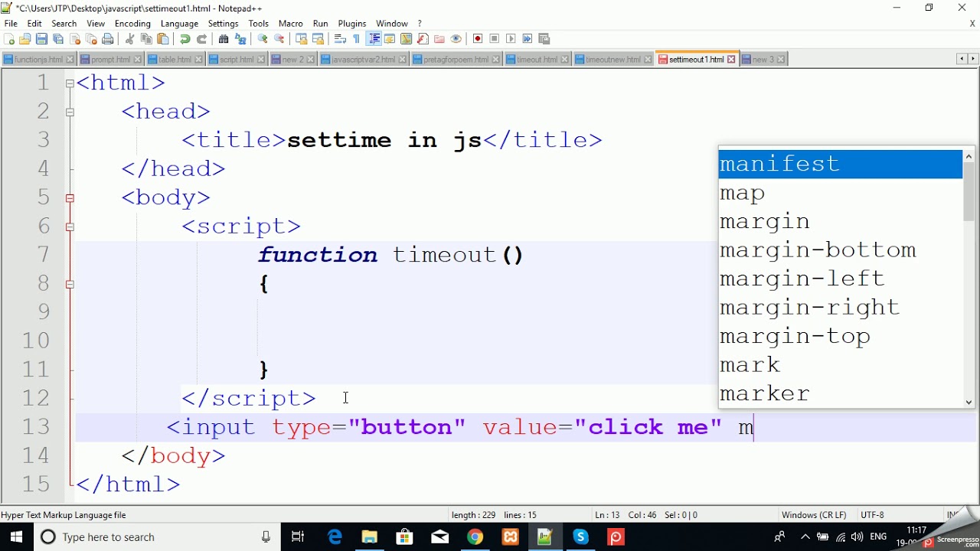
Task: Click the Stop Recording macro icon
Action: pos(495,39)
